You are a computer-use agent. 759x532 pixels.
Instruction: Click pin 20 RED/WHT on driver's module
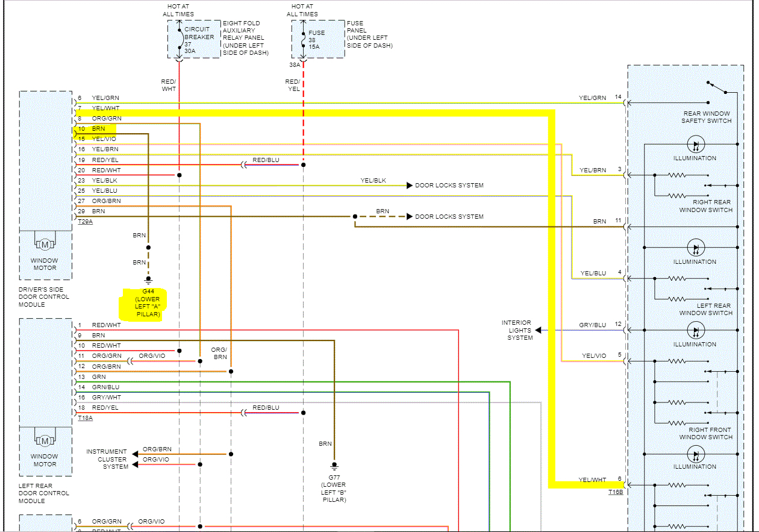click(99, 171)
